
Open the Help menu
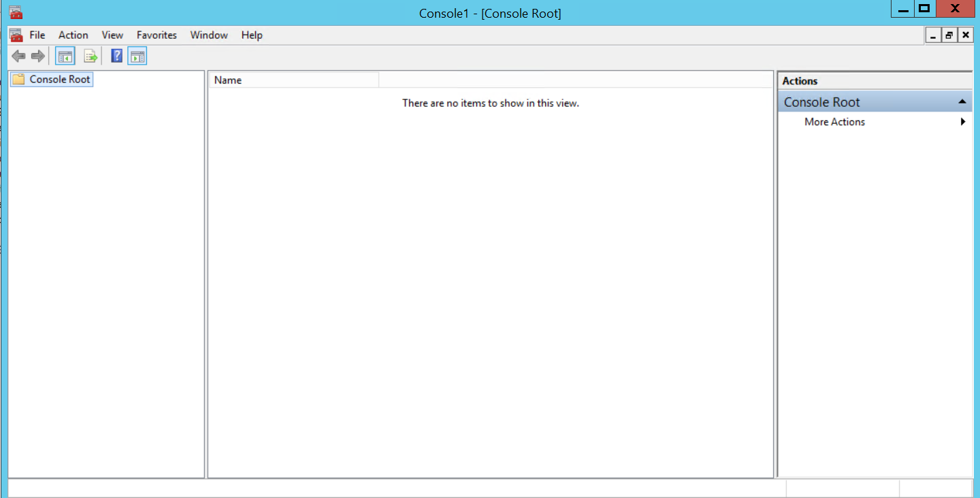252,35
